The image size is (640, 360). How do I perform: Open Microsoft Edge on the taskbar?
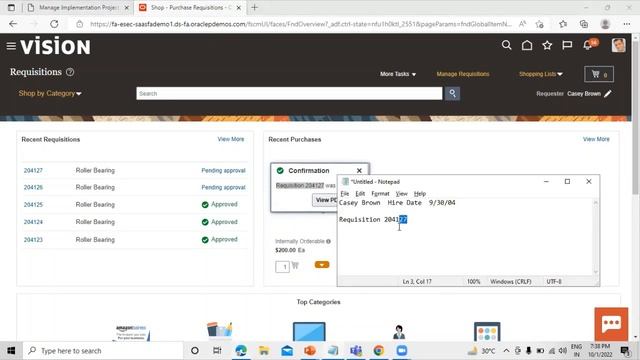pyautogui.click(x=241, y=351)
